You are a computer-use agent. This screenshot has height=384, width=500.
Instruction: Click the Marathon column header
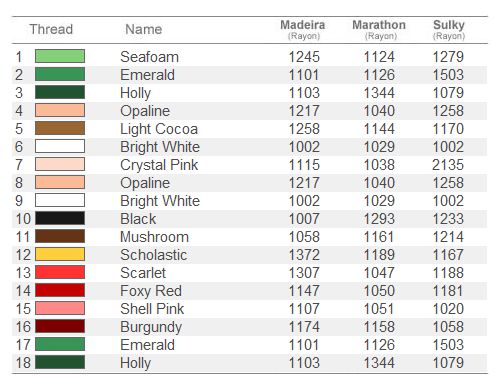click(x=379, y=29)
